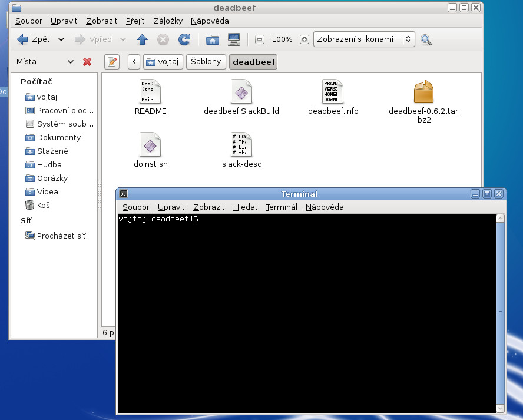Reload the folder with the refresh icon
The image size is (523, 420).
[x=184, y=39]
